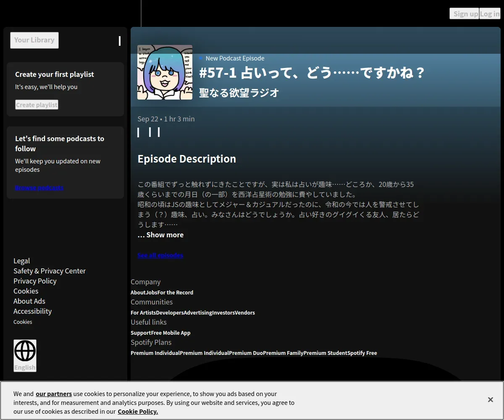Click the Company footer heading

click(x=146, y=282)
